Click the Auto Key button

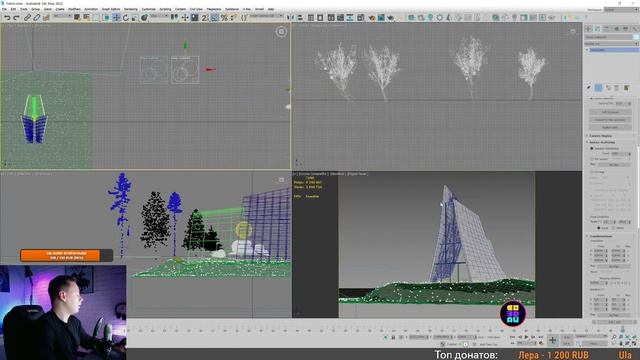[567, 337]
